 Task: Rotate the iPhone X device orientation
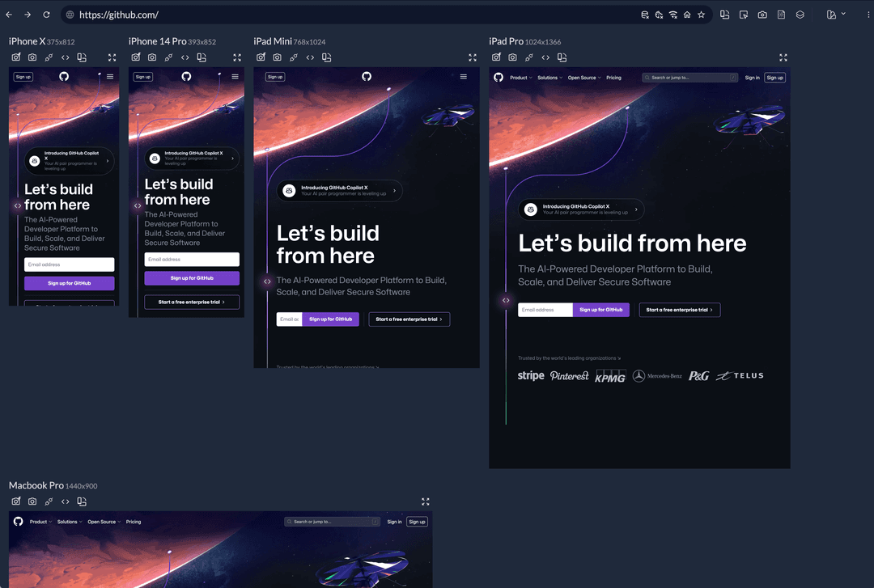(x=49, y=57)
